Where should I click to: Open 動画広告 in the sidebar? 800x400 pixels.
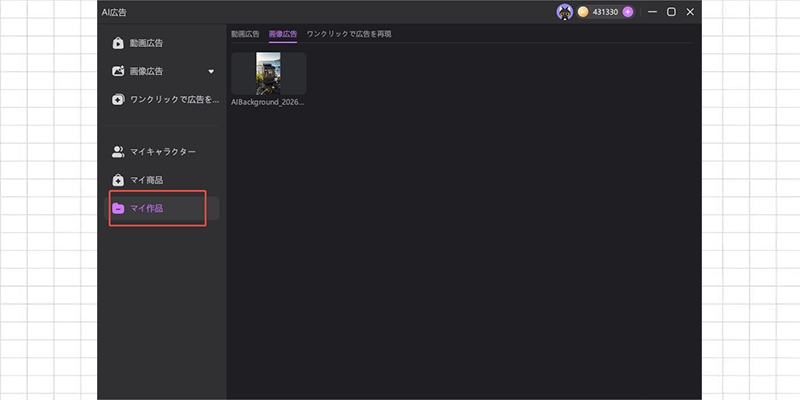[x=162, y=43]
